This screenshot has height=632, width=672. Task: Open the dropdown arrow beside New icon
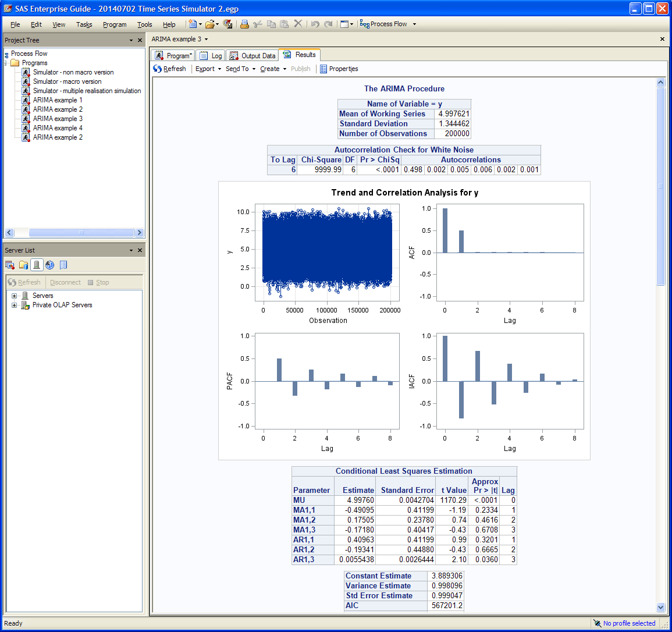coord(200,24)
